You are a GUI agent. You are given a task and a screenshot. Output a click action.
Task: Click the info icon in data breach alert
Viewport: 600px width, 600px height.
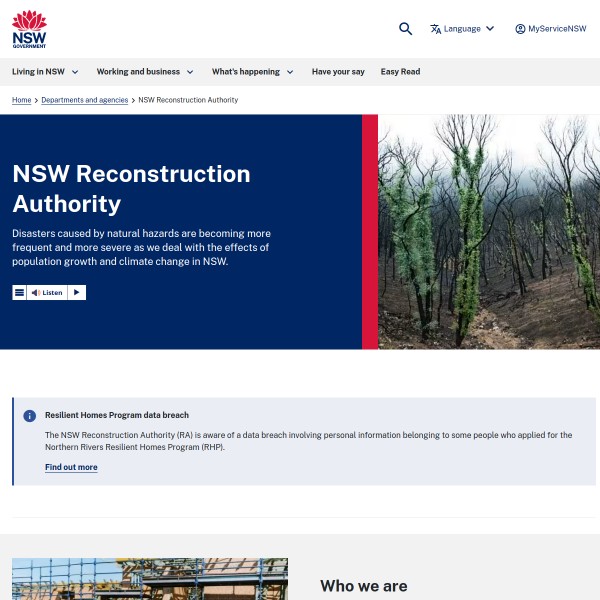click(x=30, y=415)
